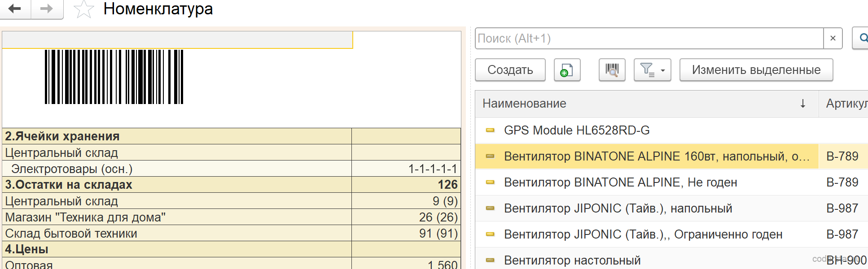Image resolution: width=868 pixels, height=269 pixels.
Task: Click the icon beside Вентилятор настольный
Action: point(490,260)
